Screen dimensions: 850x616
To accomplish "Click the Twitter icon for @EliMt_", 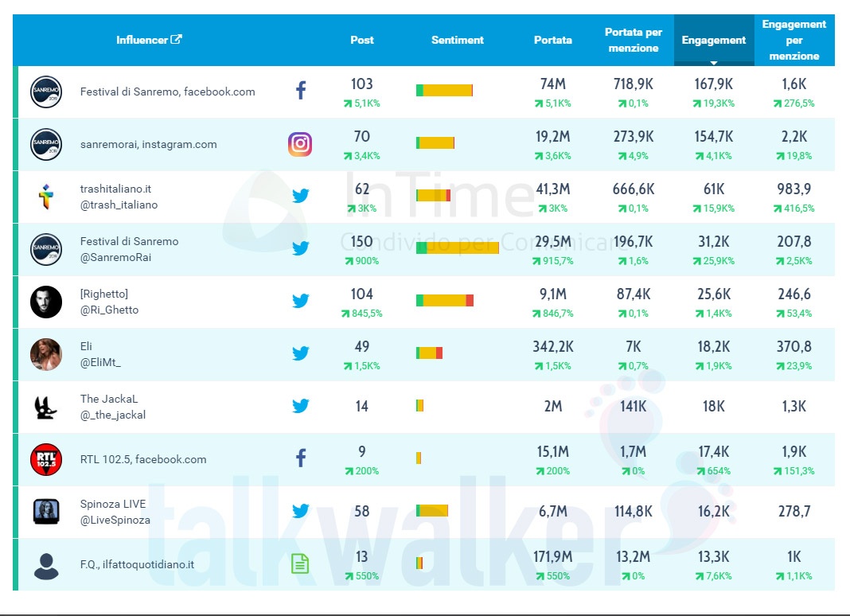I will (300, 353).
